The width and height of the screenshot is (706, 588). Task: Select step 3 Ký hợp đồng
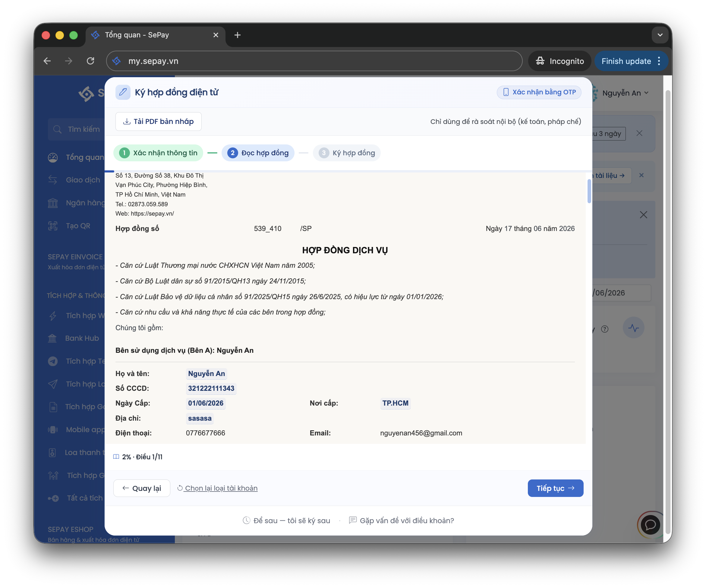(x=347, y=153)
